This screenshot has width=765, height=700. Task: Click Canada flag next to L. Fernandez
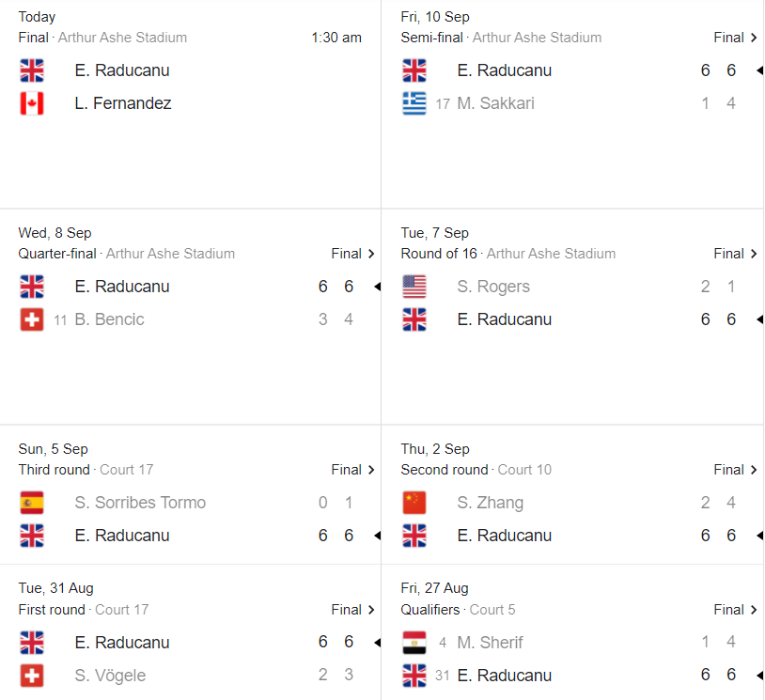click(32, 103)
